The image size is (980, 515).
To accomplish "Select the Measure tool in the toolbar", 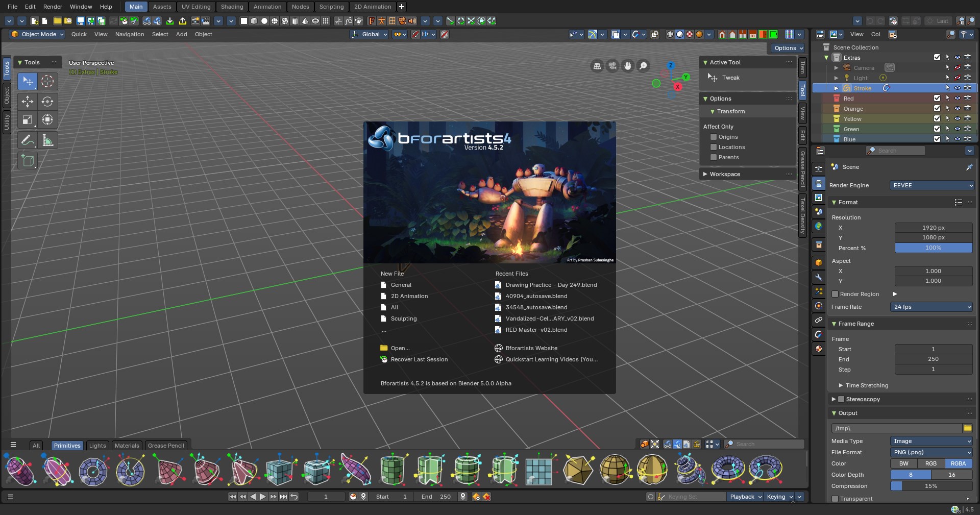I will (x=47, y=140).
